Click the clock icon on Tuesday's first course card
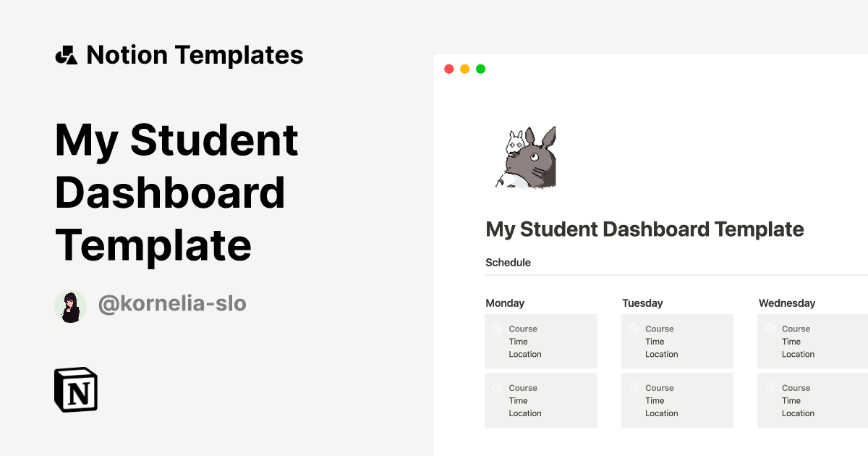 [634, 329]
